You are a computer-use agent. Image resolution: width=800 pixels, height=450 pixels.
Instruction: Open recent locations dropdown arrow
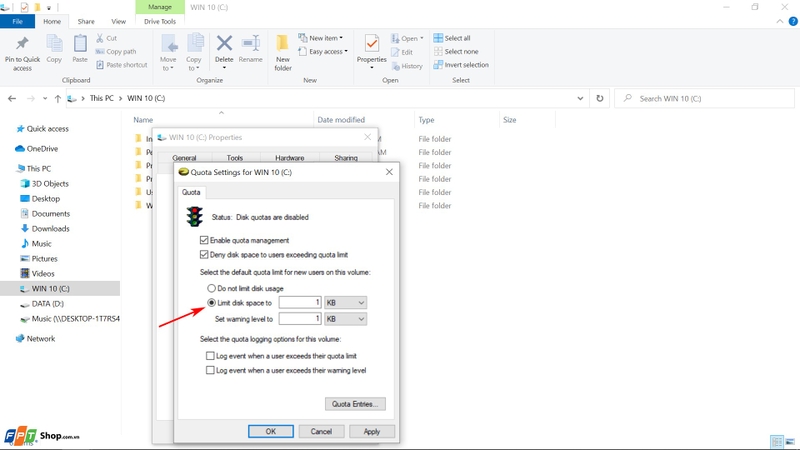45,98
